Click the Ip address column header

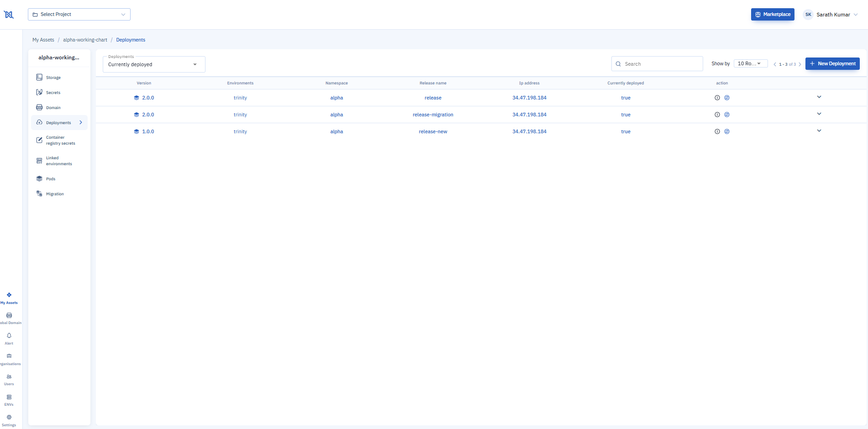(x=529, y=83)
